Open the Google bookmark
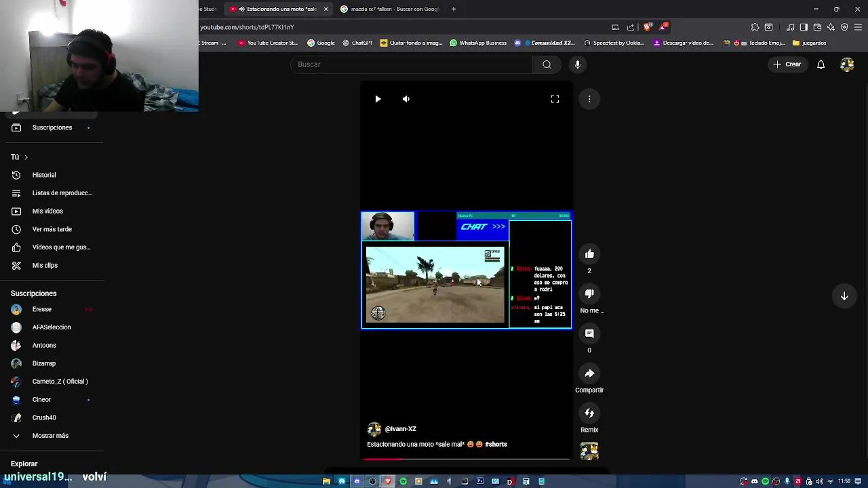This screenshot has height=488, width=868. 321,43
